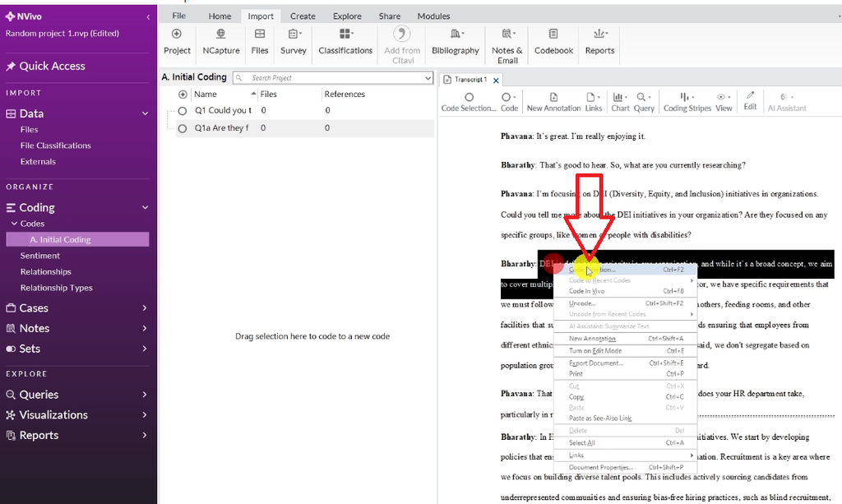Collapse the Codes tree node
This screenshot has width=842, height=504.
click(x=15, y=224)
